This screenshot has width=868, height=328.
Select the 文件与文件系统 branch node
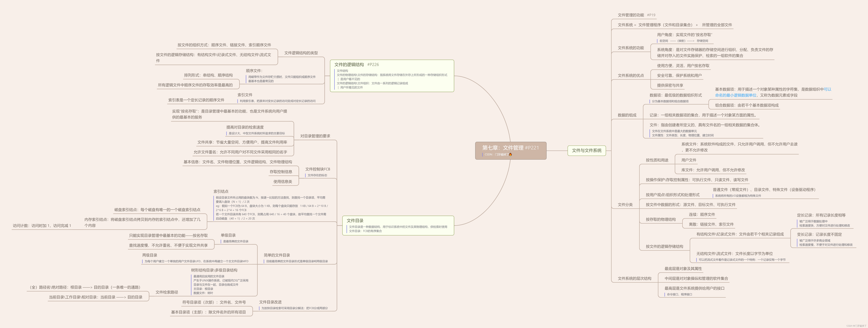[587, 150]
